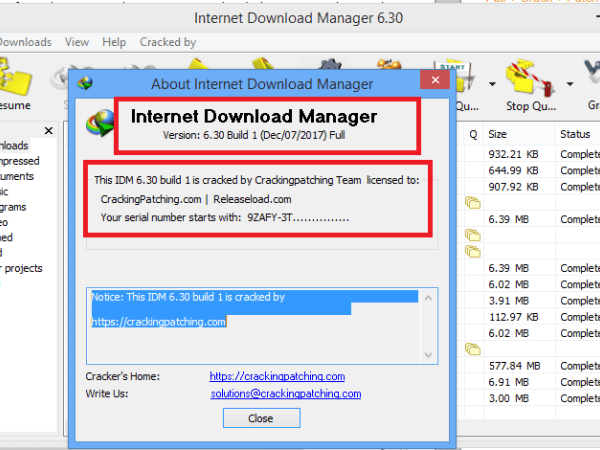Image resolution: width=600 pixels, height=450 pixels.
Task: Open the Cracked by menu
Action: click(168, 42)
